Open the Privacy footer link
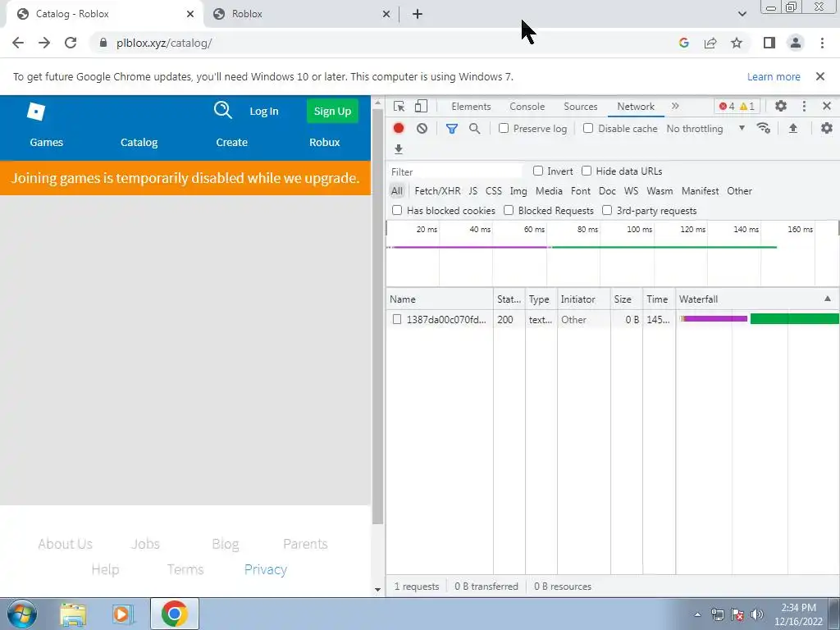840x630 pixels. [266, 569]
